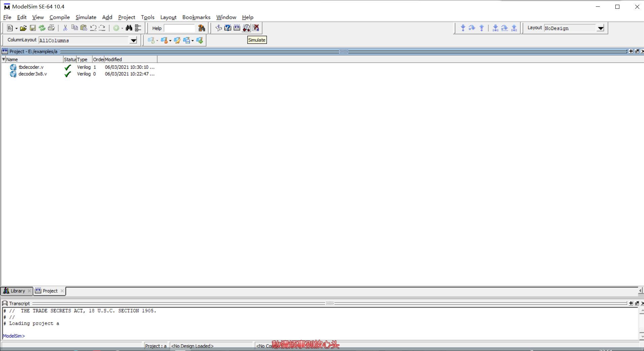Viewport: 644px width, 351px height.
Task: Click the Cut scissors icon
Action: 65,28
